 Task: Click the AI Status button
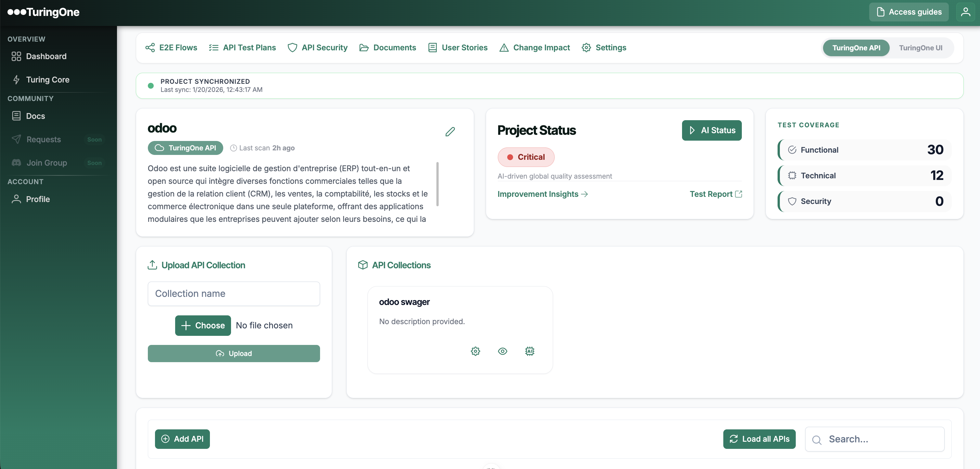[x=711, y=130]
